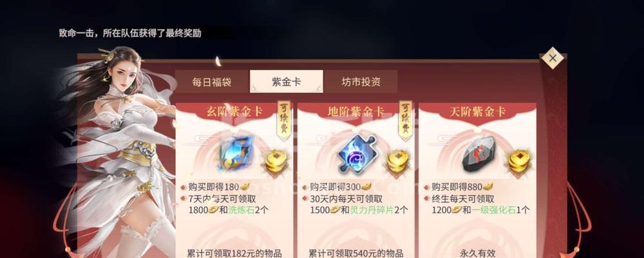This screenshot has width=644, height=258.
Task: Select the 地阶紫金卡 card title
Action: pos(355,112)
